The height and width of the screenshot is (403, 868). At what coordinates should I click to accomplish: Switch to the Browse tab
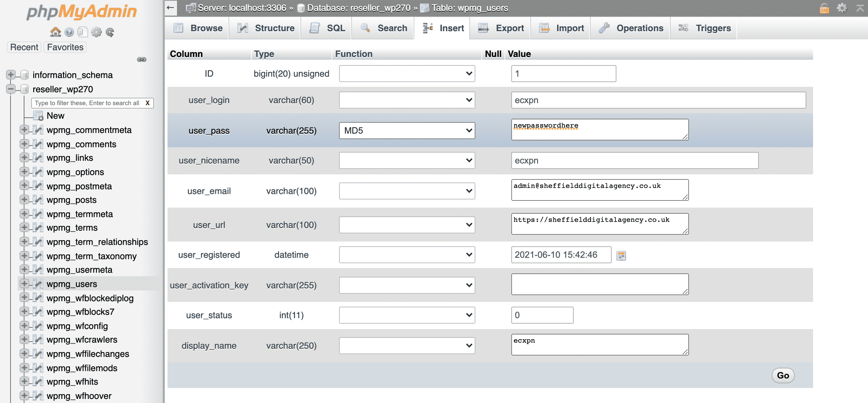[x=198, y=28]
